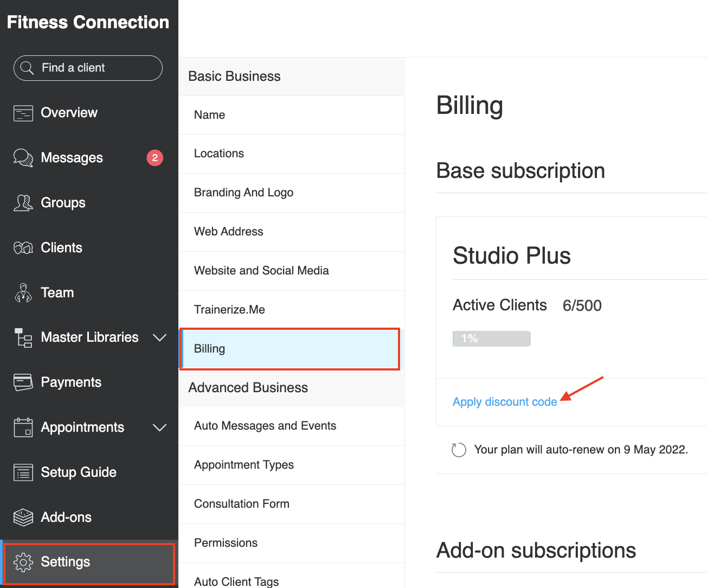Click the auto-renew on 9 May 2022 text

[581, 450]
